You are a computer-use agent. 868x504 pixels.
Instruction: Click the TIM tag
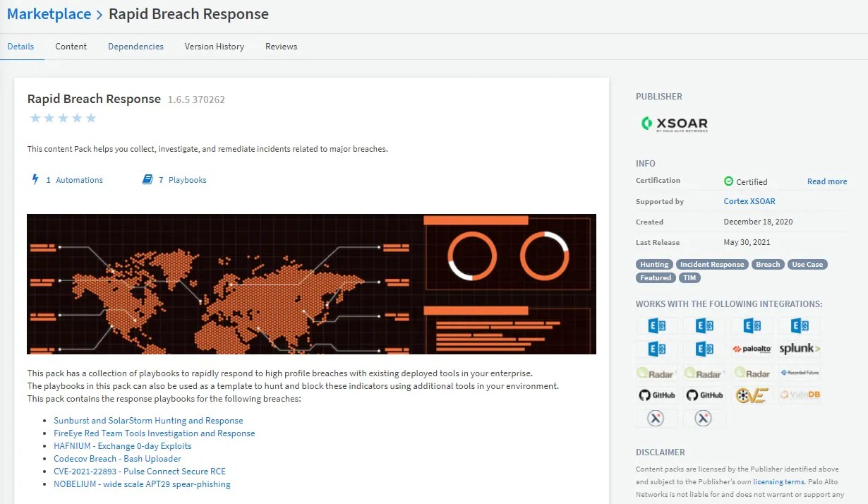click(x=689, y=278)
